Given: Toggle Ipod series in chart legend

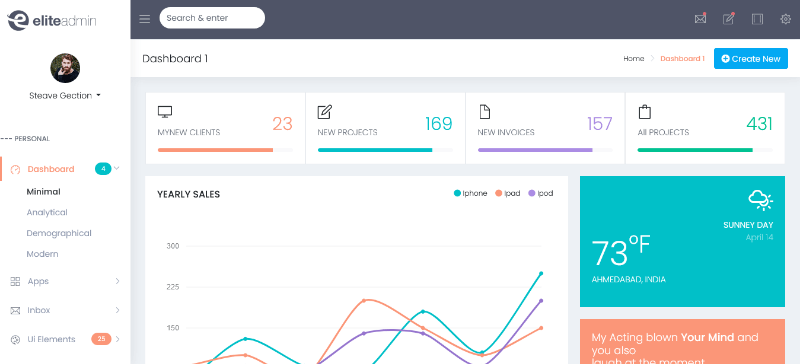Looking at the screenshot, I should pyautogui.click(x=541, y=193).
